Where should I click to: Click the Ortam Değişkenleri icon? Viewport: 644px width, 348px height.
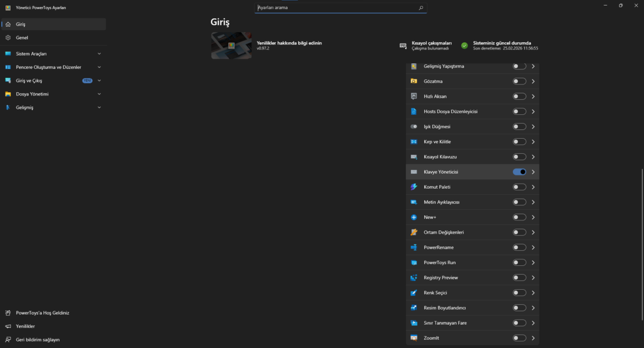[x=414, y=233]
